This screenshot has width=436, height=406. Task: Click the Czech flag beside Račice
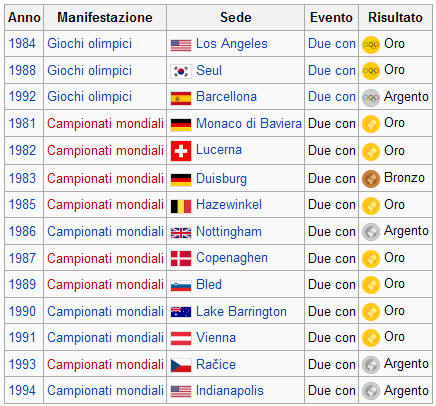[181, 365]
